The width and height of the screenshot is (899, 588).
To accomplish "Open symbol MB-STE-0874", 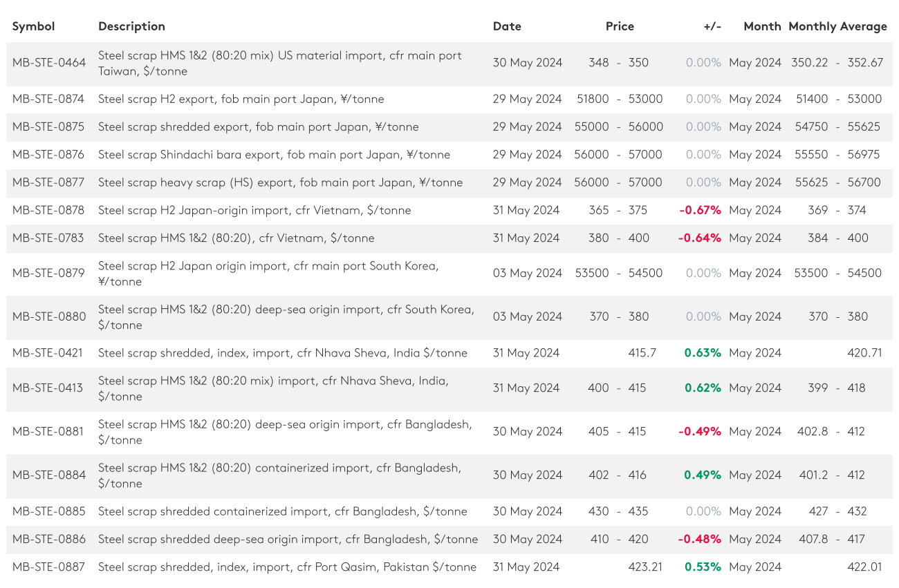I will (x=48, y=99).
